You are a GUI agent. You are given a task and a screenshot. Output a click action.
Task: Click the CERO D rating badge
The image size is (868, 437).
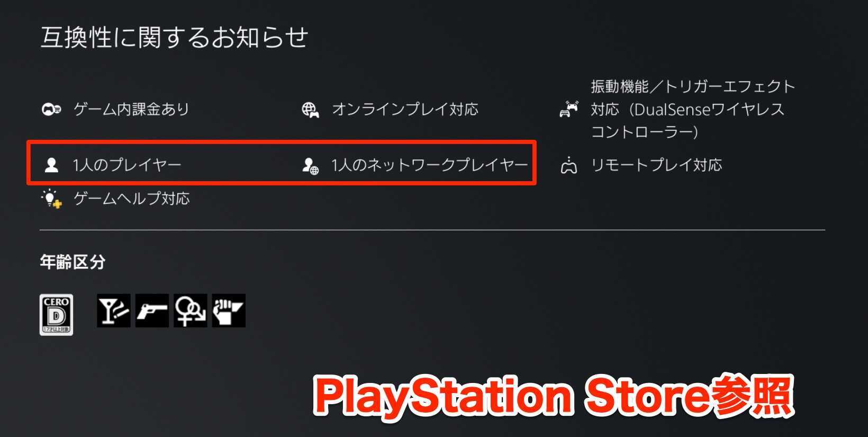click(57, 315)
